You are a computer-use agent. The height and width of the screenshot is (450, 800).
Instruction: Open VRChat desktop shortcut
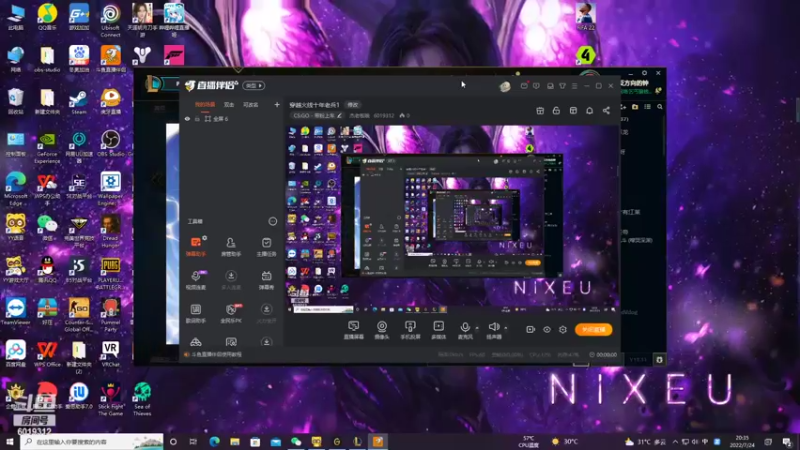[x=110, y=354]
